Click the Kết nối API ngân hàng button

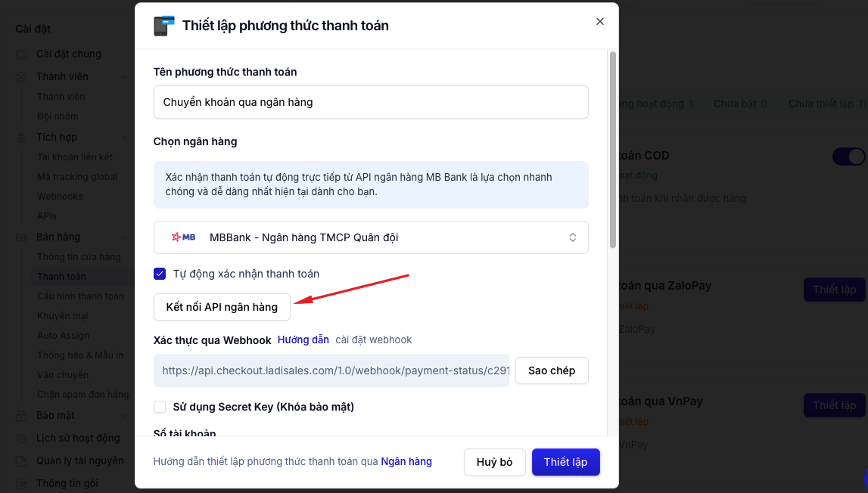point(222,307)
